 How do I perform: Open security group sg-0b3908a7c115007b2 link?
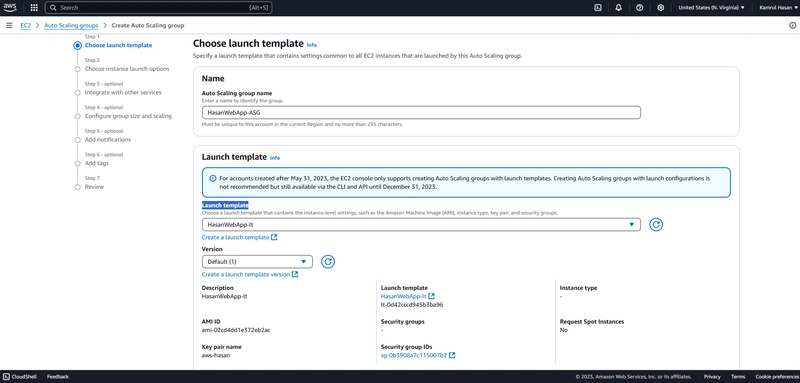click(414, 355)
